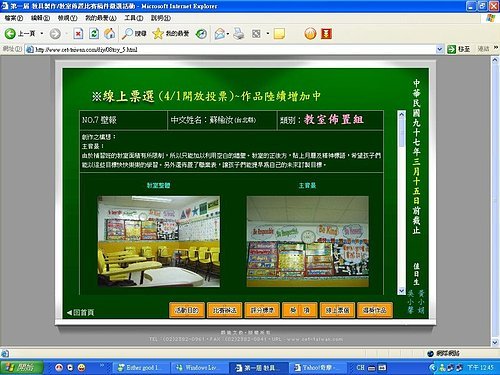Click the 線上票選 orange button
Viewport: 500px width, 375px height.
pyautogui.click(x=337, y=310)
